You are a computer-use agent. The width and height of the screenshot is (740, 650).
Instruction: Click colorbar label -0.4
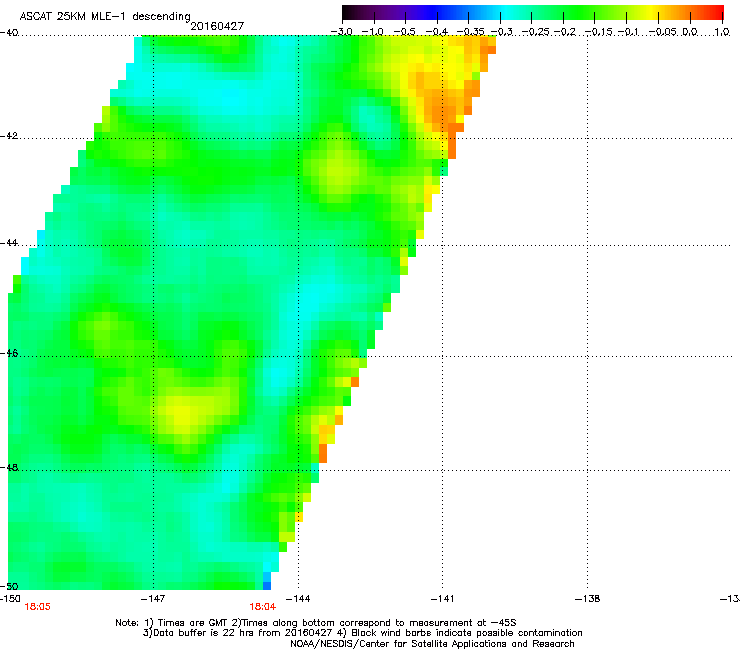437,32
